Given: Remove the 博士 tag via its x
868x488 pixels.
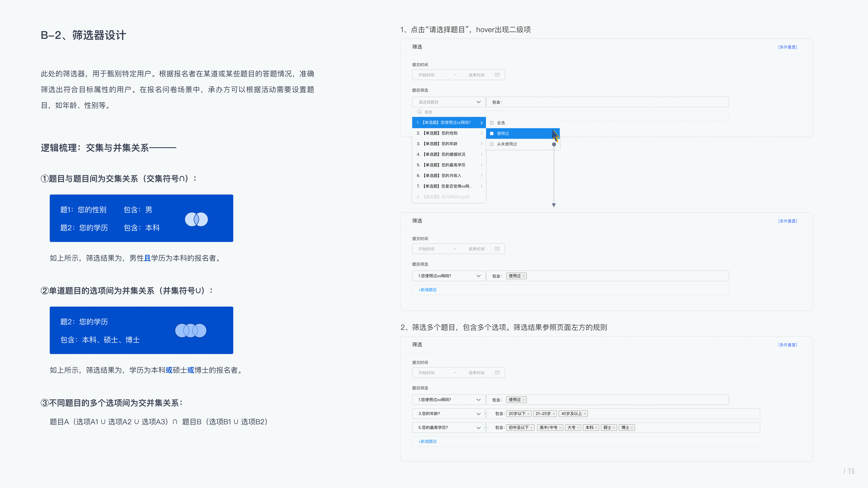Looking at the screenshot, I should point(632,428).
